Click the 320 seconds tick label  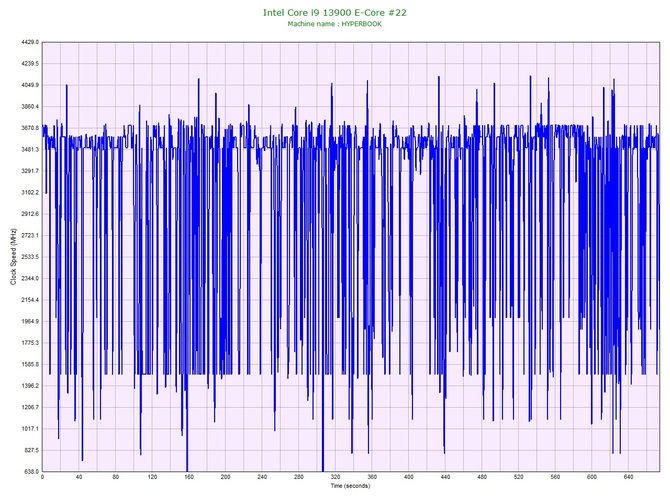tap(335, 477)
